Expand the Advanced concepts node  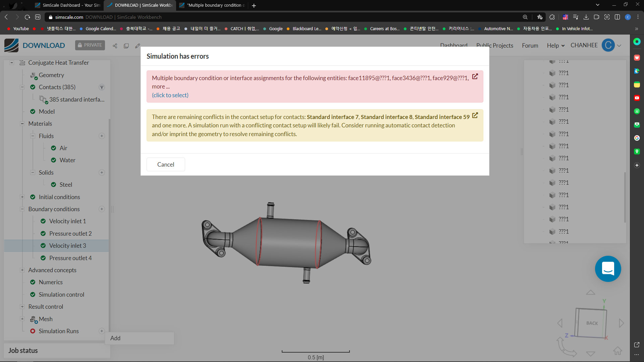point(22,270)
